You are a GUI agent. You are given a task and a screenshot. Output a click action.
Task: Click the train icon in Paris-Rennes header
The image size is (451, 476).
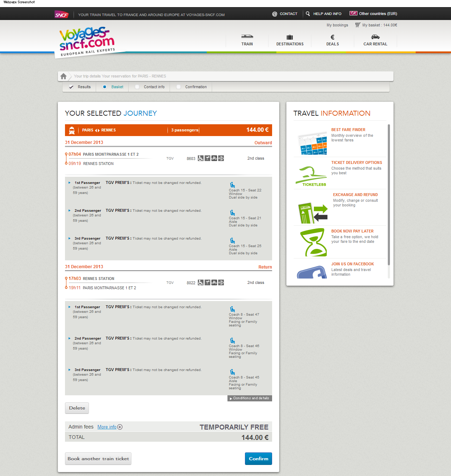tap(72, 130)
